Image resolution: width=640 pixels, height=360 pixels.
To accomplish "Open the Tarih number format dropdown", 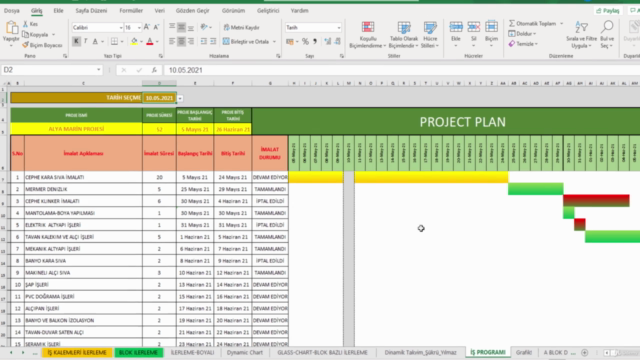I will (x=339, y=27).
